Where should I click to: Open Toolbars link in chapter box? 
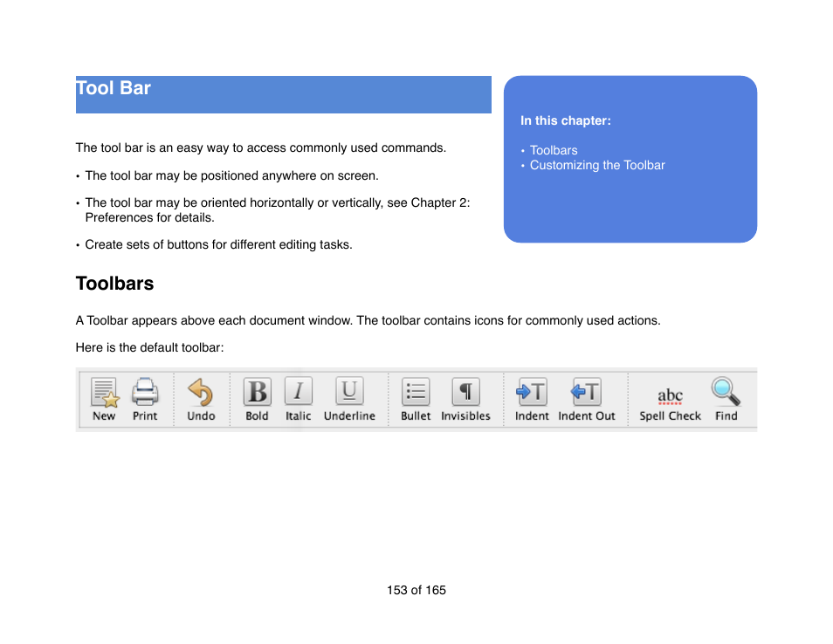click(554, 150)
